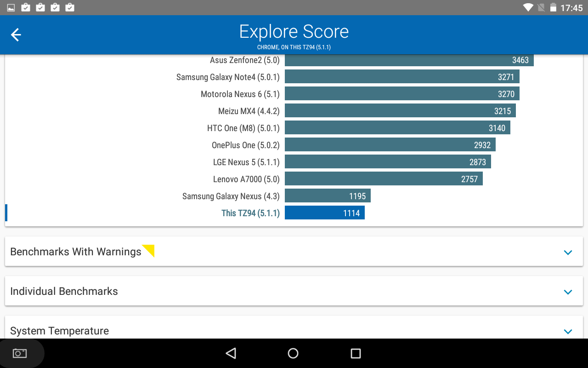The width and height of the screenshot is (588, 368).
Task: Open the screenshot notification icon
Action: [10, 7]
